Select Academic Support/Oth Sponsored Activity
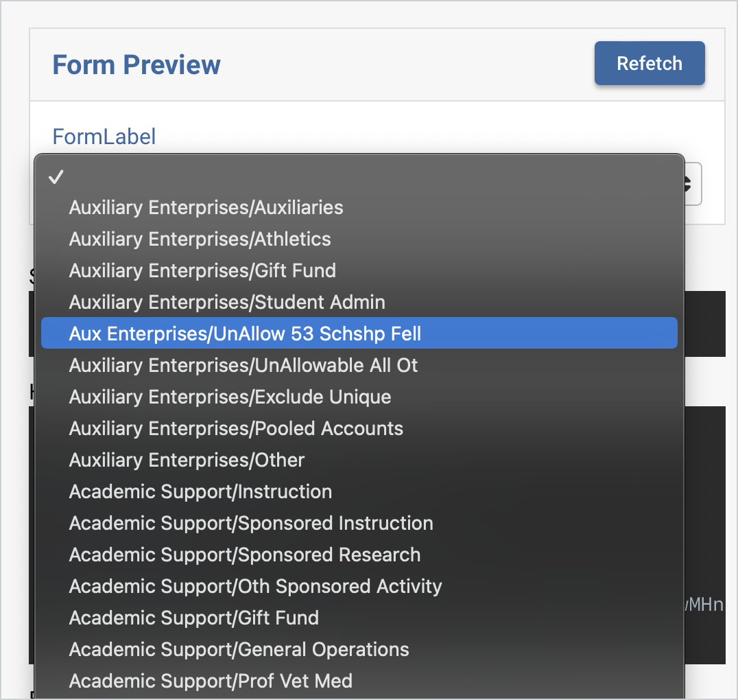Screen dimensions: 738x700 point(255,586)
